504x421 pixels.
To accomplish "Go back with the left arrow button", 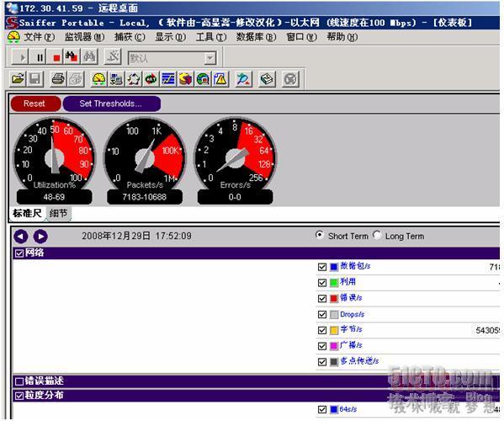I will tap(20, 237).
